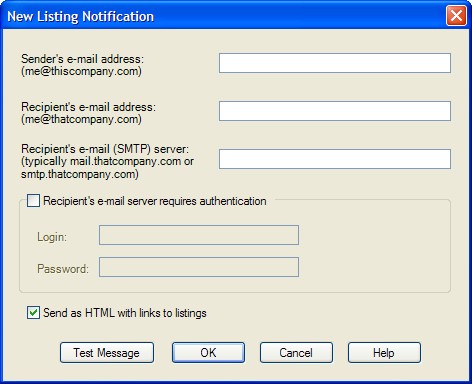This screenshot has width=472, height=384.
Task: Click the "Recipient's e-mail address:" label
Action: tap(88, 107)
